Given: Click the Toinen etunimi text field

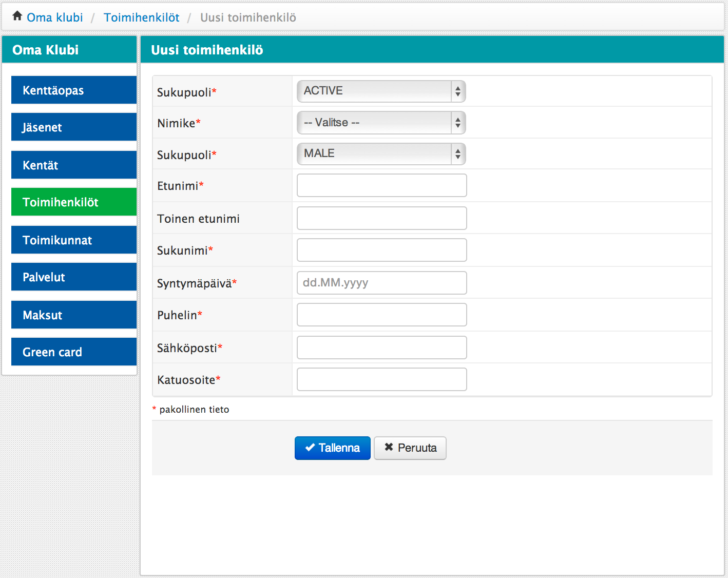Looking at the screenshot, I should [x=382, y=218].
